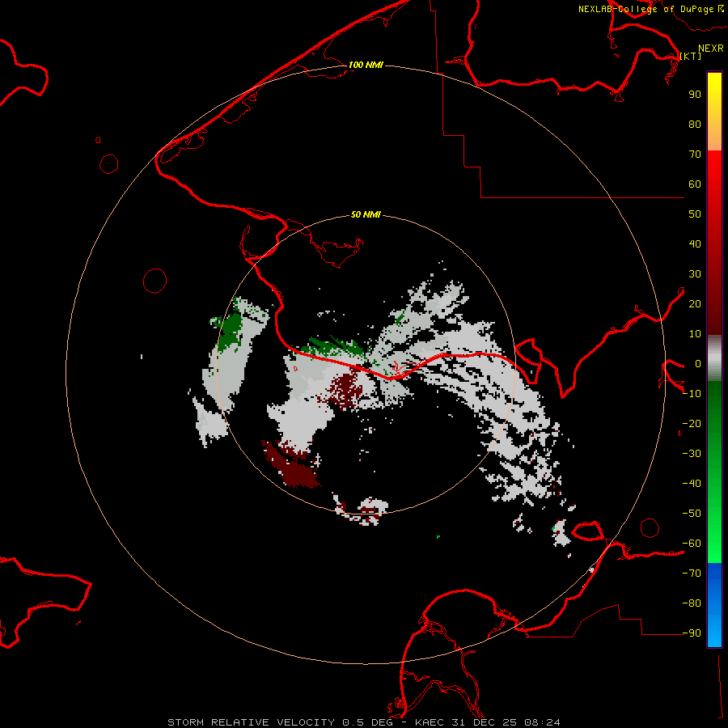Click the Storm Relative Velocity caption
Screen dimensions: 728x728
click(x=363, y=722)
